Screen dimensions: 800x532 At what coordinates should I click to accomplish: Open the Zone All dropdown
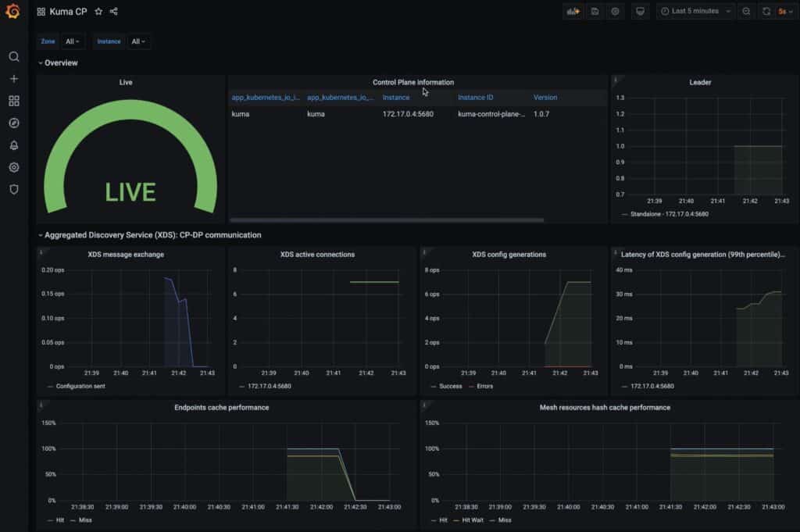(73, 41)
